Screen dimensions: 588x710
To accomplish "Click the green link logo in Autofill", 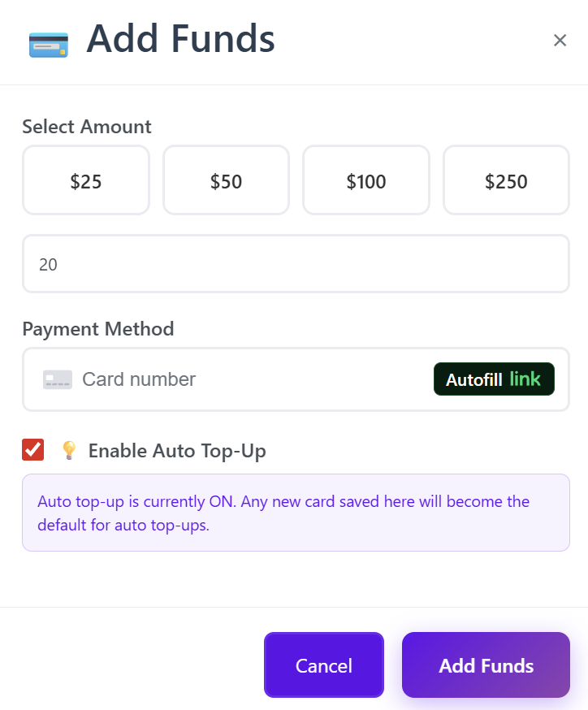I will (x=525, y=379).
